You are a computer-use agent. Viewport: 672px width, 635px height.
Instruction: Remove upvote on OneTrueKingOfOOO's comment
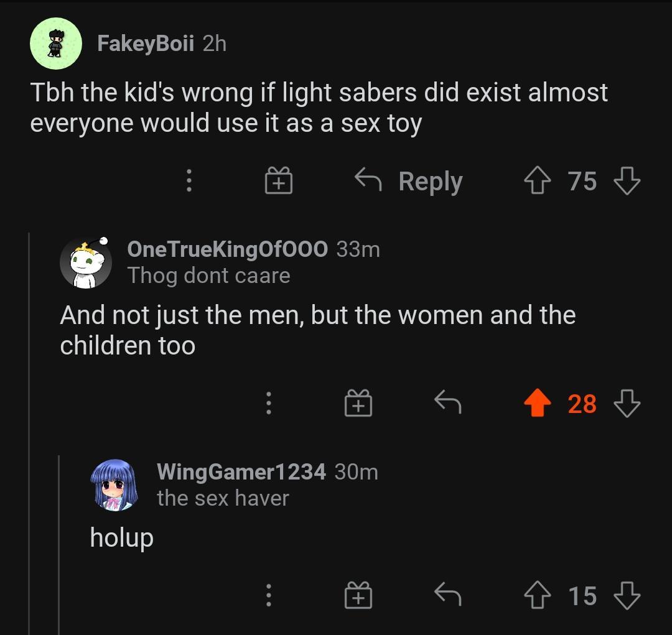(x=537, y=404)
